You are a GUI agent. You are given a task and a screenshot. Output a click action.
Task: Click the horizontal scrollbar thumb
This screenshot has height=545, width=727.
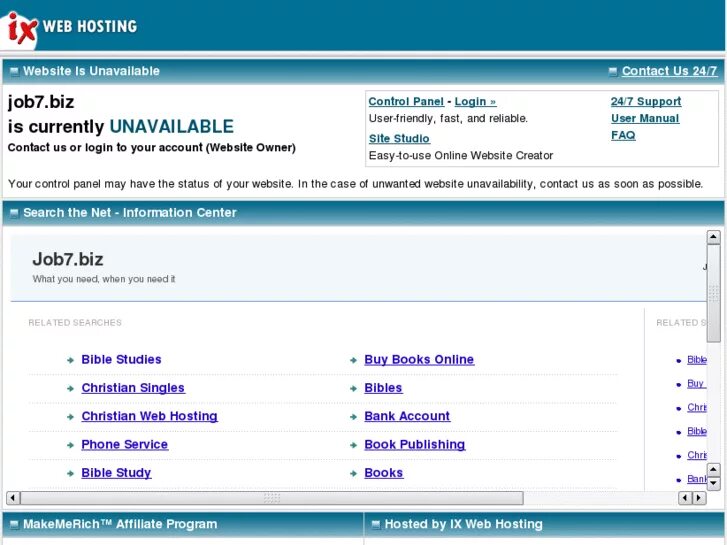pos(272,498)
